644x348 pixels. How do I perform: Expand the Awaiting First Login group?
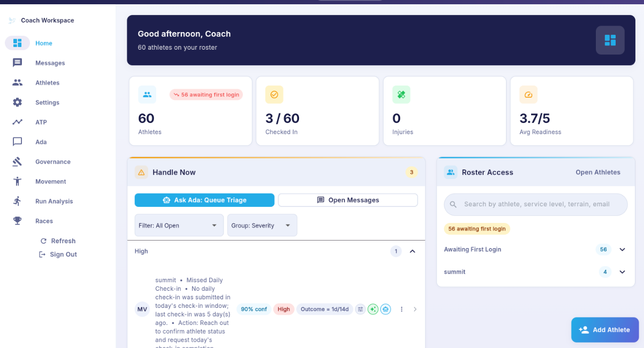[622, 249]
